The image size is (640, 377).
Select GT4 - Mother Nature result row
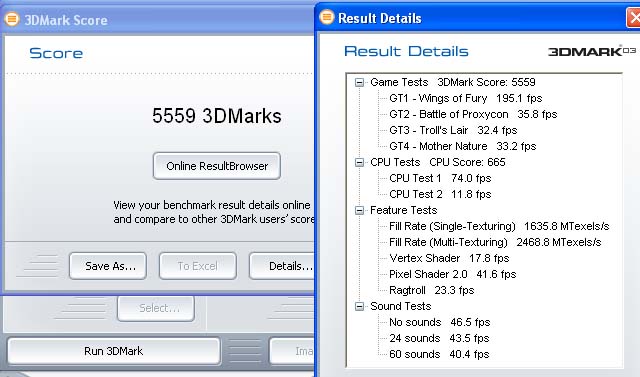(x=462, y=146)
